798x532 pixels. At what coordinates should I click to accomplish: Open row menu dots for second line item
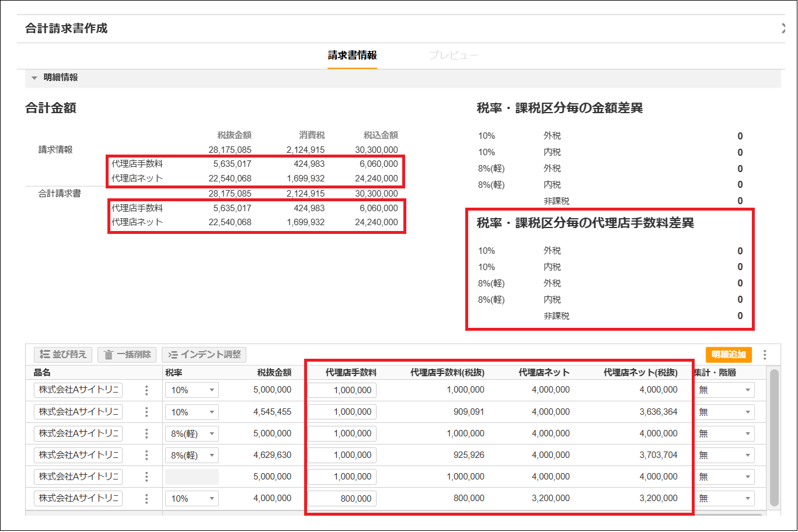coord(147,412)
